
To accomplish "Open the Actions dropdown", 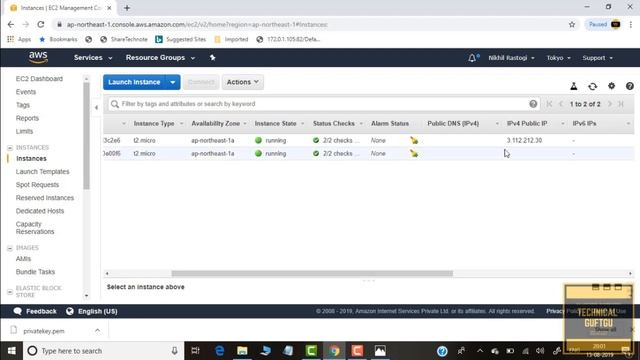I will (242, 82).
